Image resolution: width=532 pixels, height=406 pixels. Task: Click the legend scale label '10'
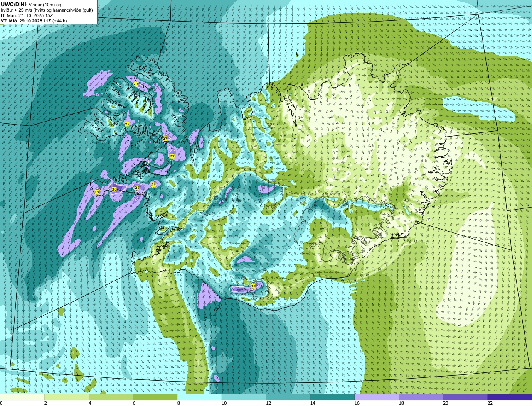[224, 403]
